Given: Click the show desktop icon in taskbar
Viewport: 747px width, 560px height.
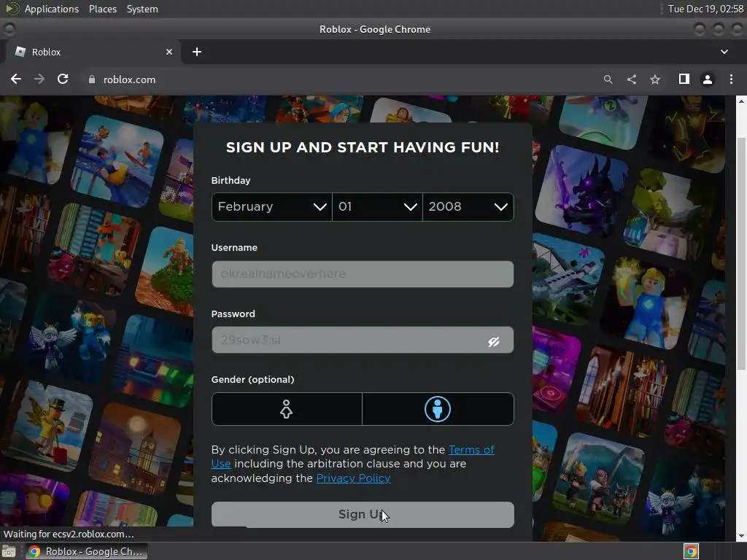Looking at the screenshot, I should (x=9, y=551).
